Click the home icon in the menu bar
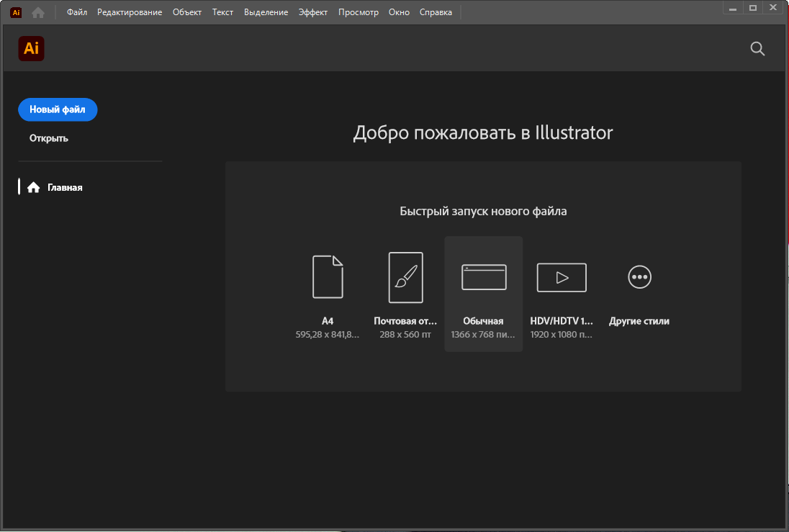Screen dimensions: 789x532 pos(38,12)
